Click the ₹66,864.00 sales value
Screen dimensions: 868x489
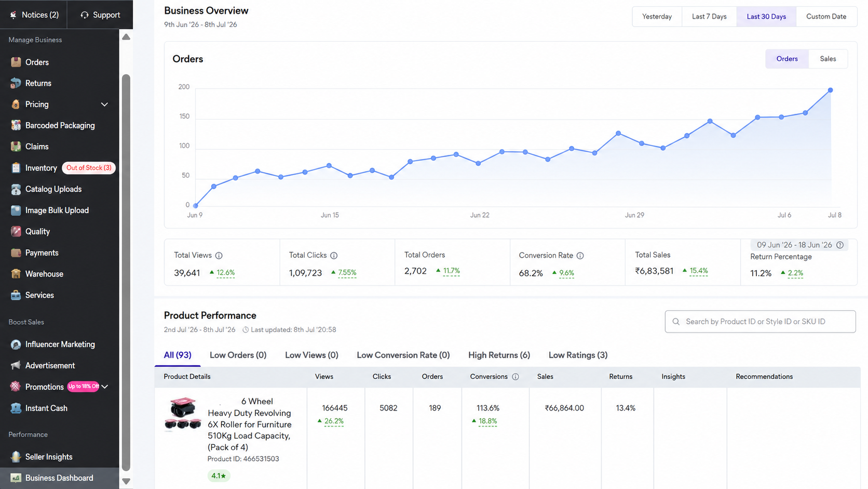(x=564, y=408)
